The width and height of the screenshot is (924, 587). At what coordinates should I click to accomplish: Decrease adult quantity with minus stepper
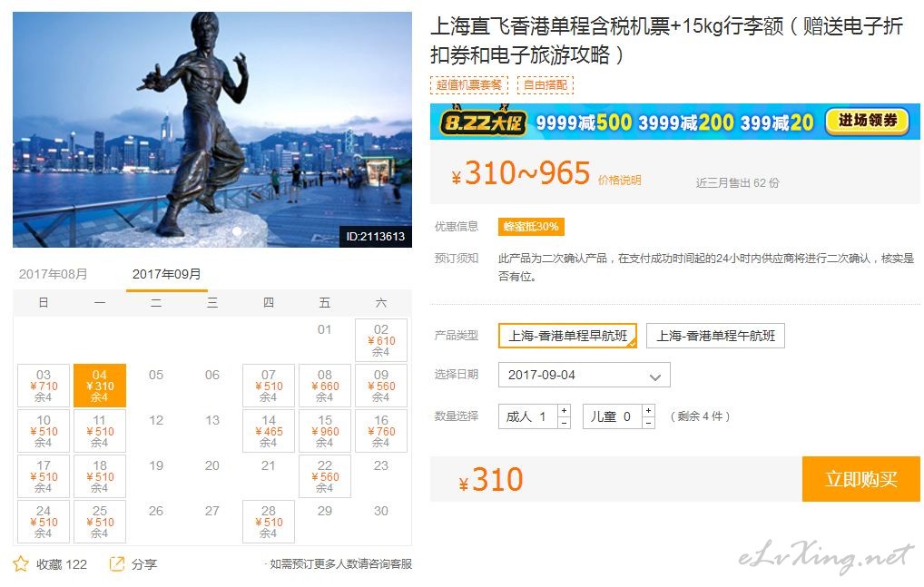(565, 423)
